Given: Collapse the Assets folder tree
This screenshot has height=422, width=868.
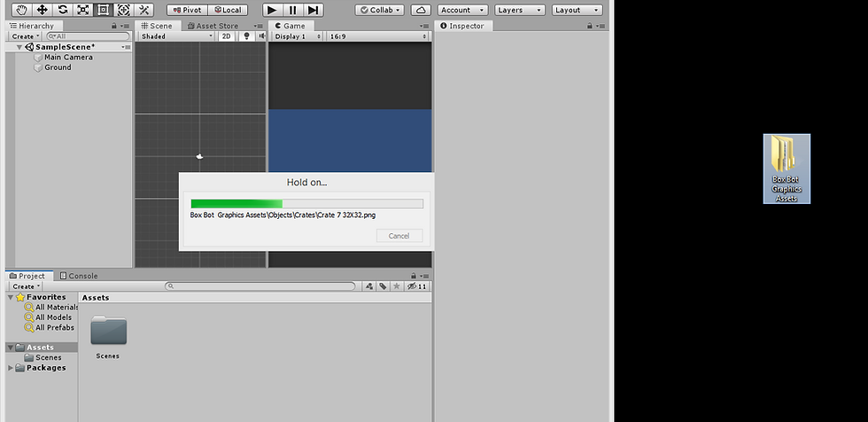Looking at the screenshot, I should pyautogui.click(x=11, y=348).
